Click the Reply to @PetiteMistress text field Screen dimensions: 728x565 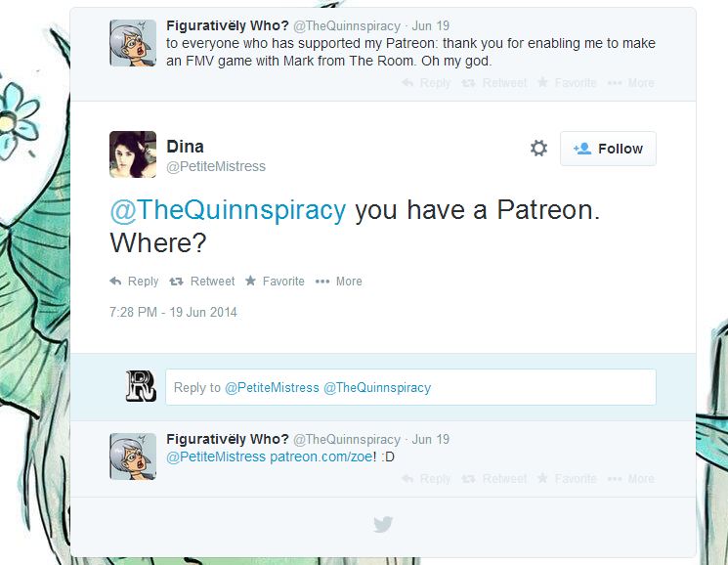pos(410,387)
